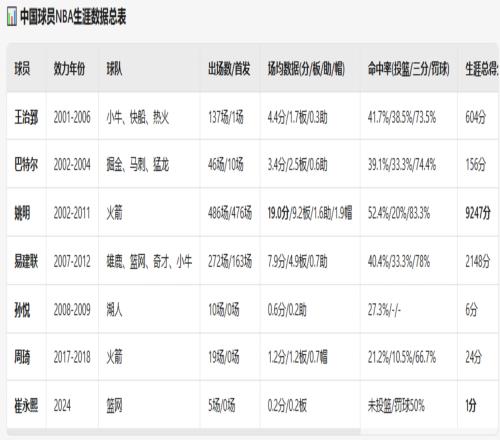Viewport: 500px width, 440px height.
Task: Click the averages cell 0.6分/0.2助
Action: click(x=287, y=310)
